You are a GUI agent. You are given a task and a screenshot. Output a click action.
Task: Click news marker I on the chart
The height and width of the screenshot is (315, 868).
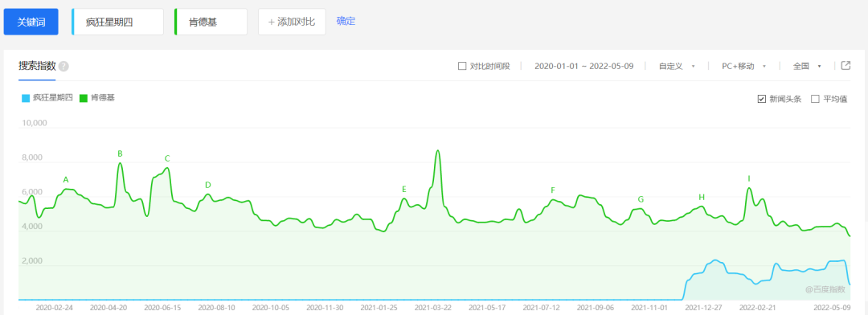(749, 179)
